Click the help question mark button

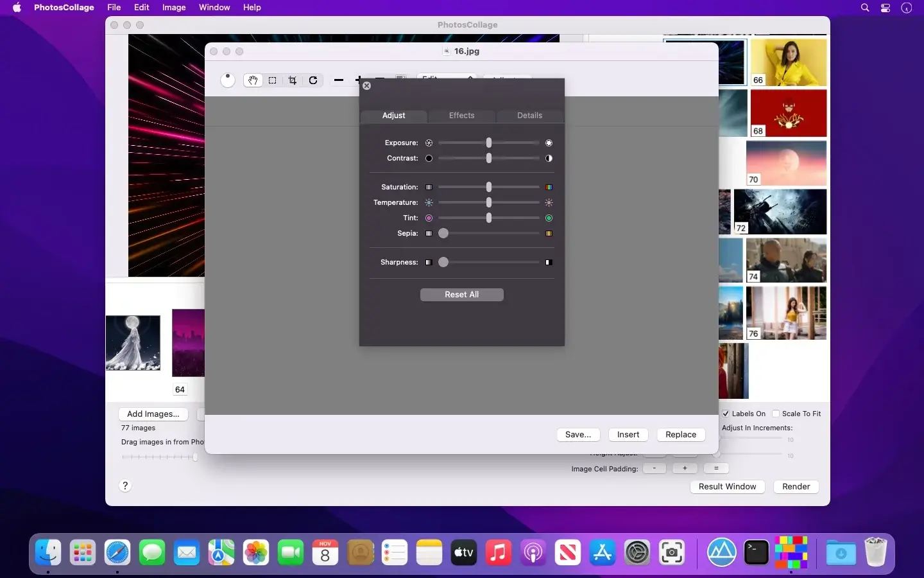click(x=126, y=486)
